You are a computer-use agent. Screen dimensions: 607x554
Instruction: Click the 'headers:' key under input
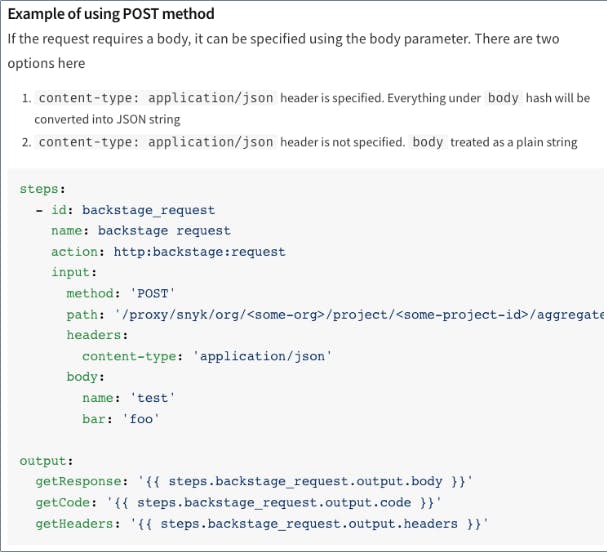(97, 335)
